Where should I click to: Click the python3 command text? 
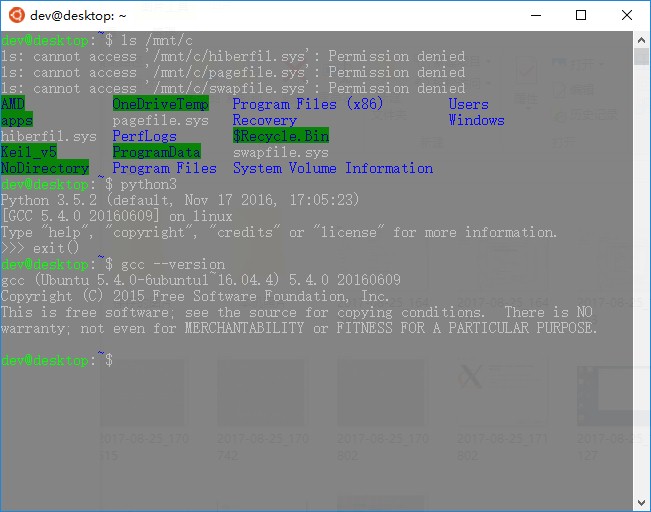coord(148,184)
